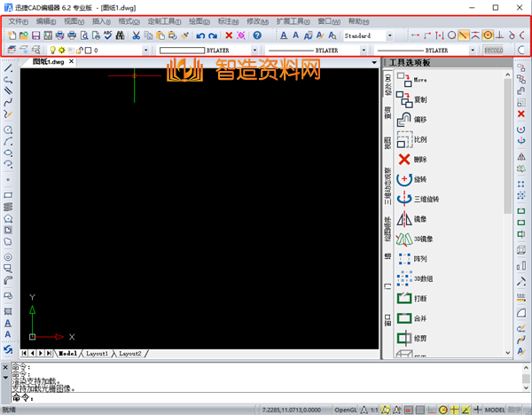Close the 图纸1.dwg document tab
The height and width of the screenshot is (415, 532).
70,63
